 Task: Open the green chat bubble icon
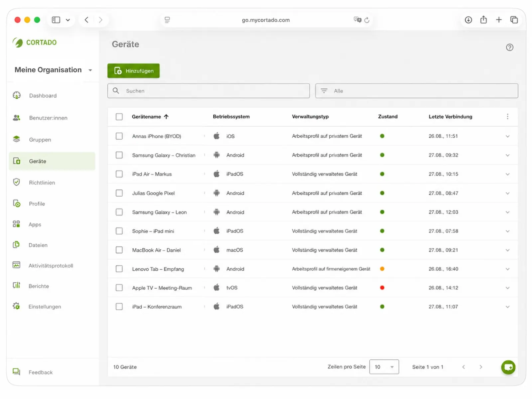508,367
